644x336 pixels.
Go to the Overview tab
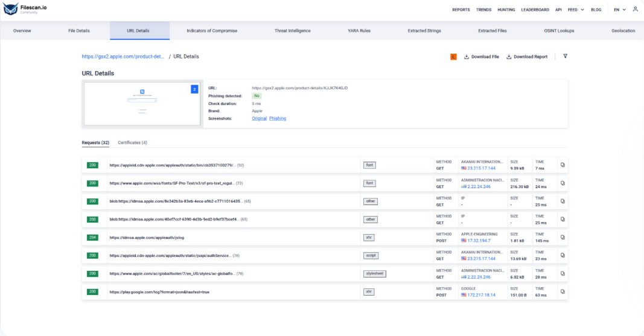point(22,31)
